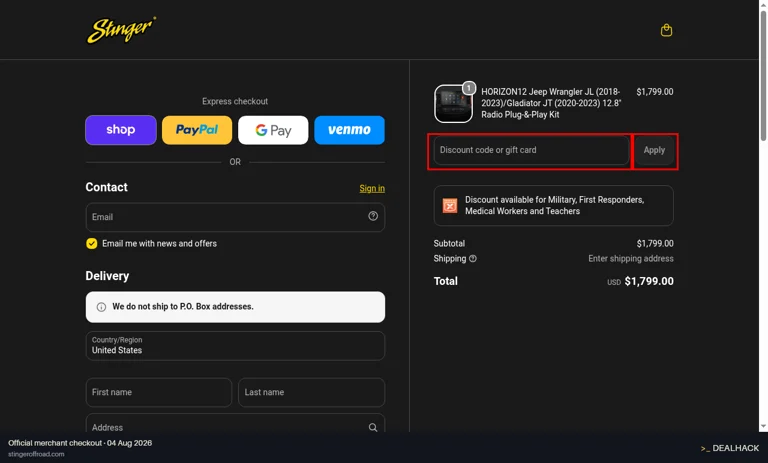The height and width of the screenshot is (463, 768).
Task: Open the Country/Region dropdown
Action: coord(235,346)
